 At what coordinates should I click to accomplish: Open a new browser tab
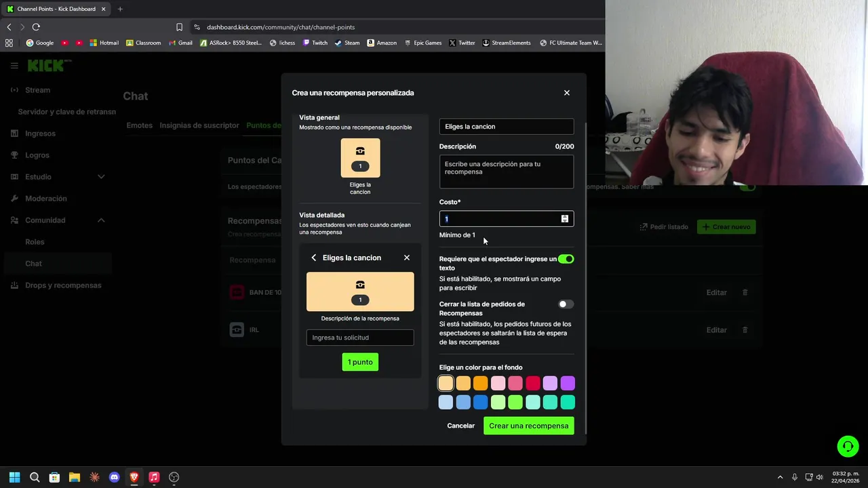click(x=120, y=9)
